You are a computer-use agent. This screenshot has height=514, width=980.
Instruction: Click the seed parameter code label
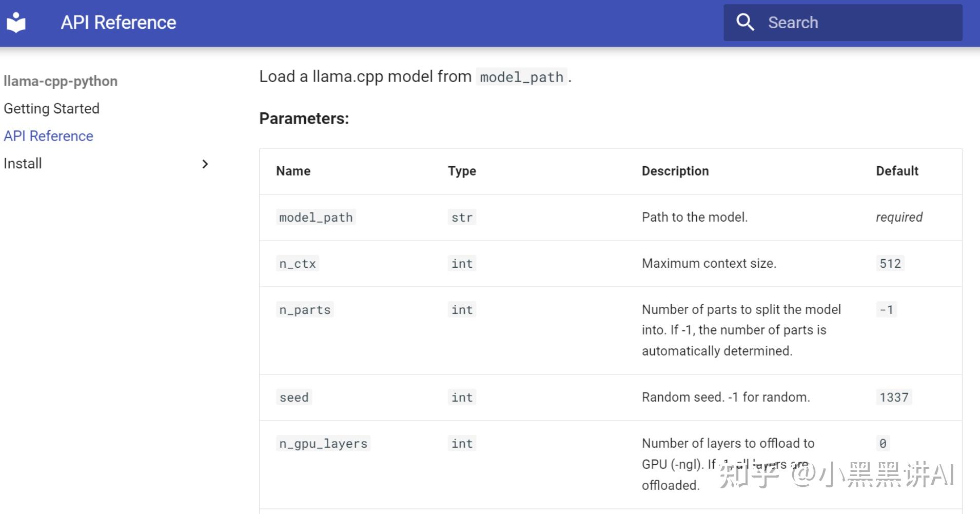tap(293, 398)
